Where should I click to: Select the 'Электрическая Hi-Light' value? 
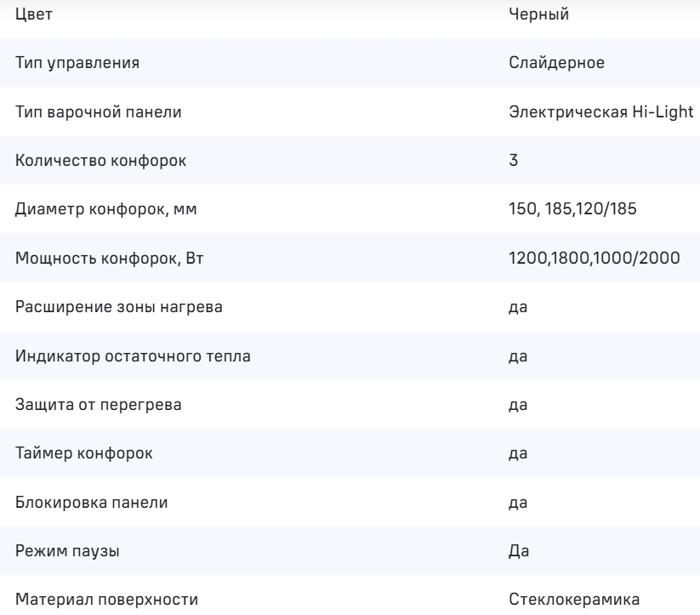pos(600,111)
